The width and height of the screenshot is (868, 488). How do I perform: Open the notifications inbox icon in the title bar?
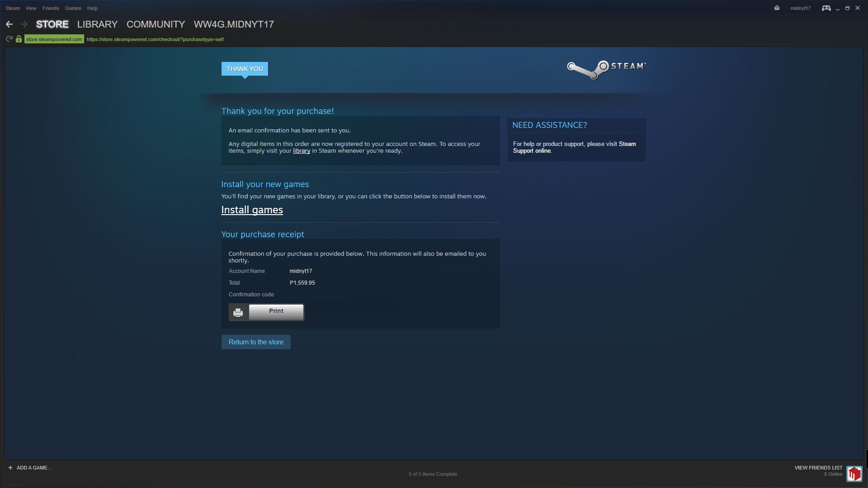click(x=777, y=8)
